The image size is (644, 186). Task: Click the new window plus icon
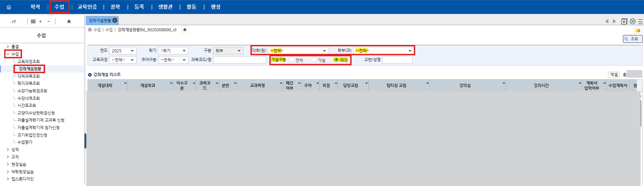click(x=624, y=21)
